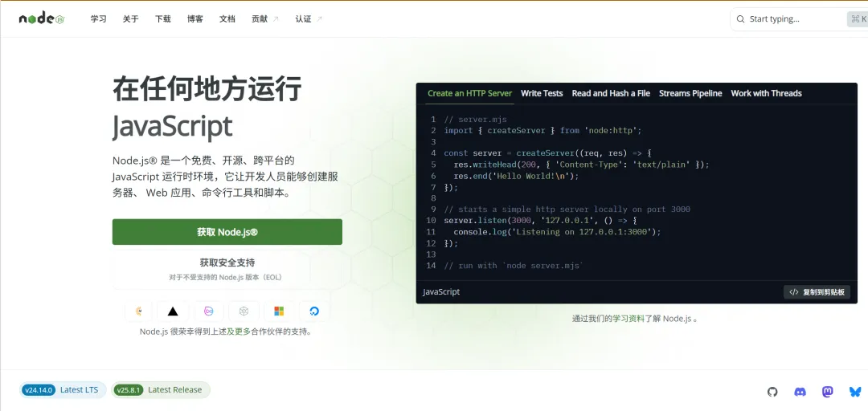The image size is (868, 411).
Task: Click the Node.js® description paragraph
Action: [x=225, y=177]
